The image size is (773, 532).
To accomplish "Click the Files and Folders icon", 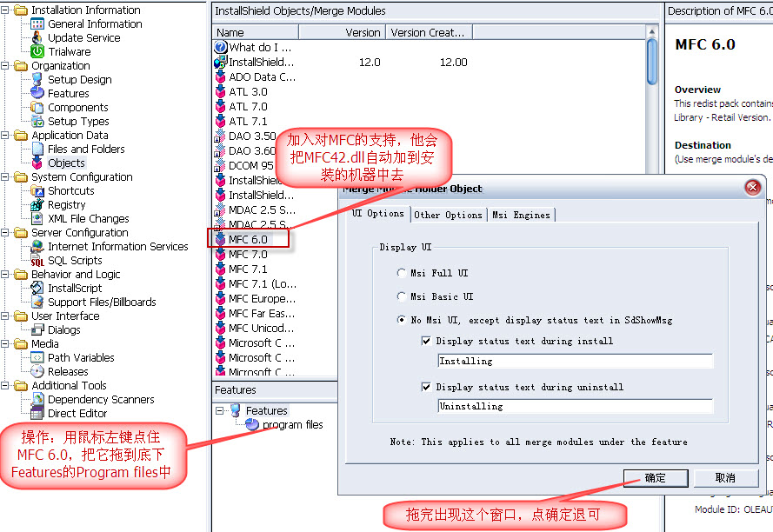I will [37, 149].
